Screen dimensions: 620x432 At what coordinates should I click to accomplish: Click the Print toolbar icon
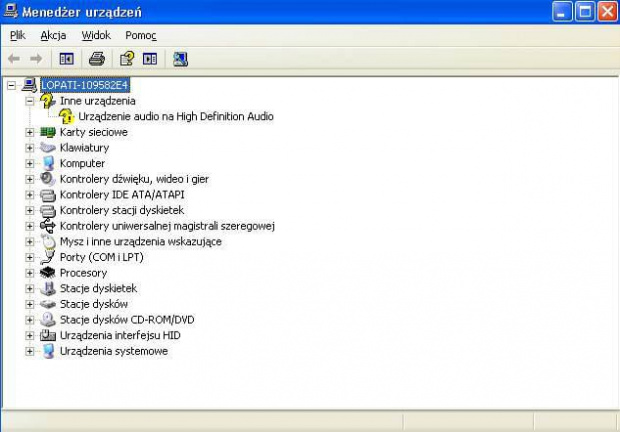96,59
